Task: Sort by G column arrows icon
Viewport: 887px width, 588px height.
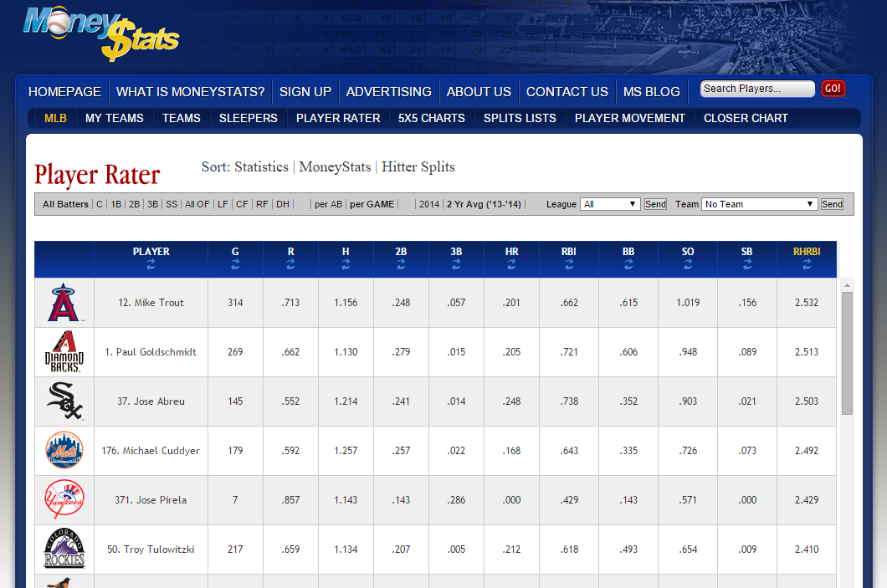Action: click(235, 264)
